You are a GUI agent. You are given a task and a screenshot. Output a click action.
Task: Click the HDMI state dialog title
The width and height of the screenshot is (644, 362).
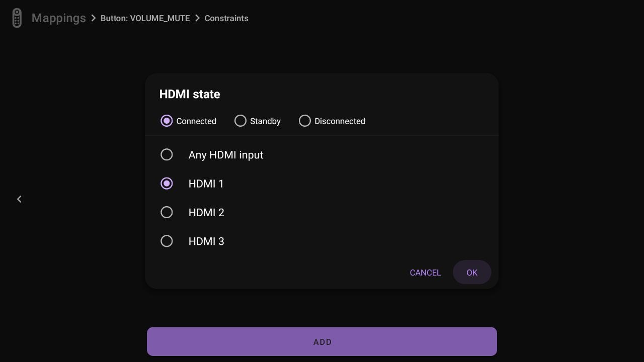tap(190, 94)
